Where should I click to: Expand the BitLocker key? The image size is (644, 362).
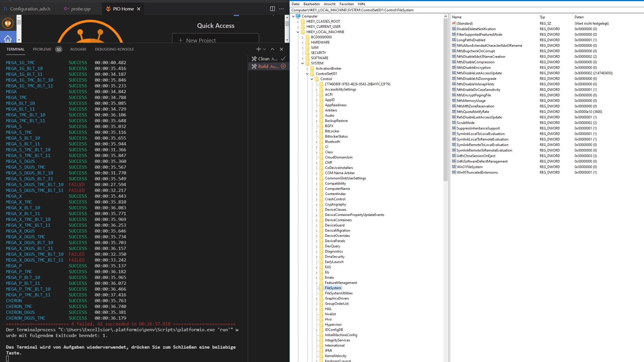[x=316, y=131]
